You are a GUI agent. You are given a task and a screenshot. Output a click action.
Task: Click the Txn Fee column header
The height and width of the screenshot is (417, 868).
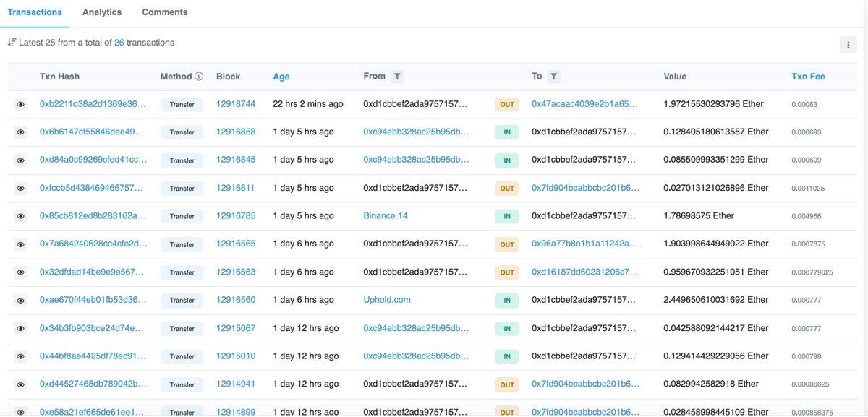[x=809, y=77]
